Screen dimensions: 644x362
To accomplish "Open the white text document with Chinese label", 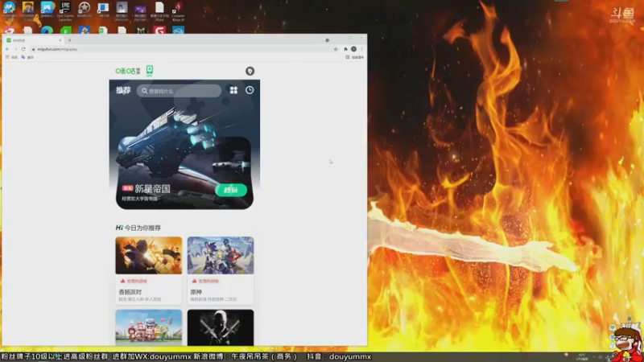I will point(159,10).
